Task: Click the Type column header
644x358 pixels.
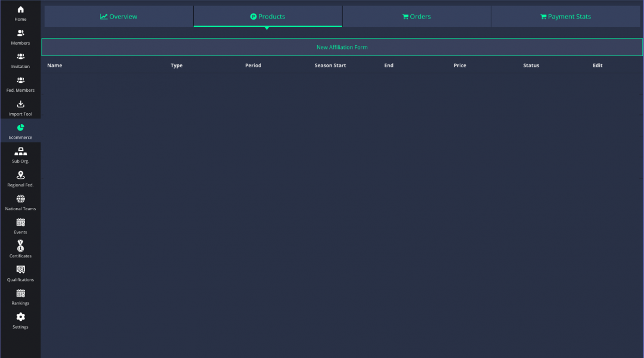Action: [x=177, y=65]
